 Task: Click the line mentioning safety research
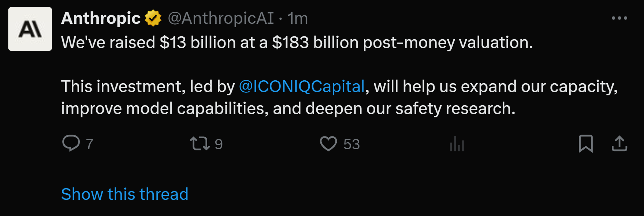pyautogui.click(x=288, y=109)
